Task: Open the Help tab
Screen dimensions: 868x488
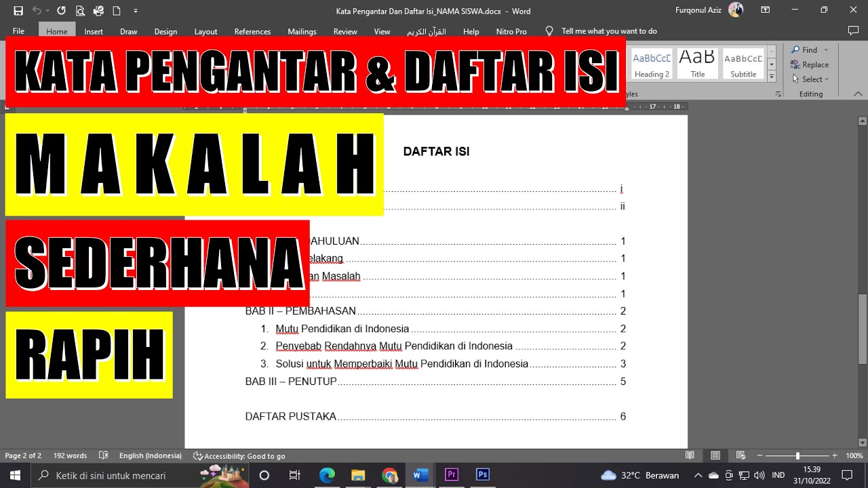Action: click(x=471, y=31)
